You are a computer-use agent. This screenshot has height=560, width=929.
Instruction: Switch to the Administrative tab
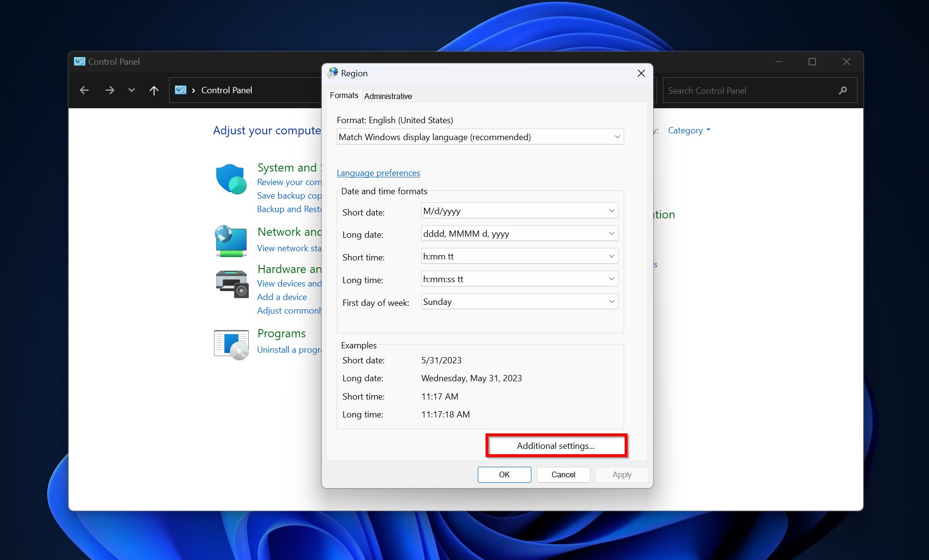(x=389, y=96)
